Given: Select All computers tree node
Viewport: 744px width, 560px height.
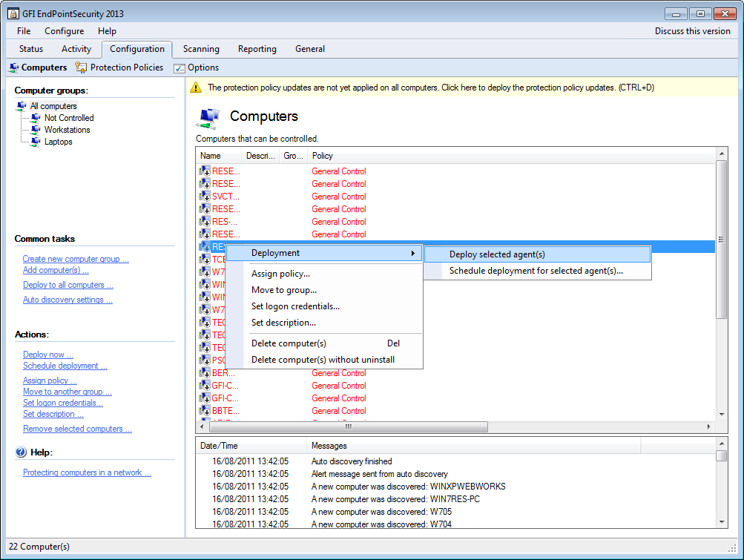Looking at the screenshot, I should click(53, 106).
